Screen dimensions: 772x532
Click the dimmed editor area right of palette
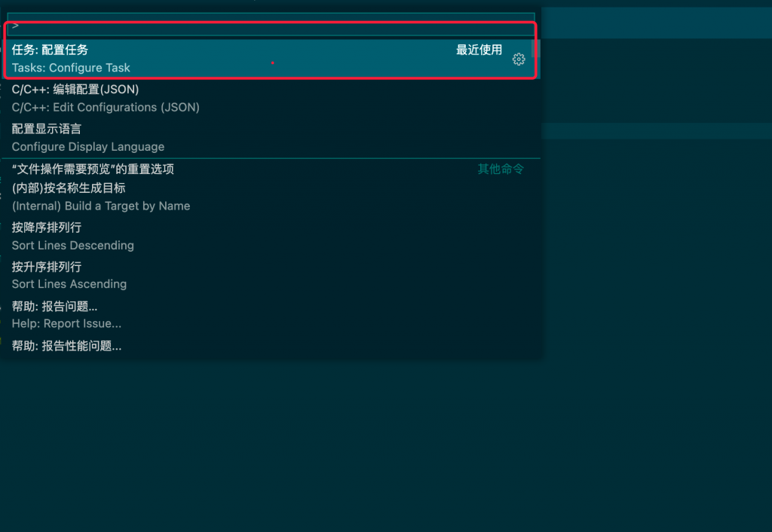pos(656,301)
